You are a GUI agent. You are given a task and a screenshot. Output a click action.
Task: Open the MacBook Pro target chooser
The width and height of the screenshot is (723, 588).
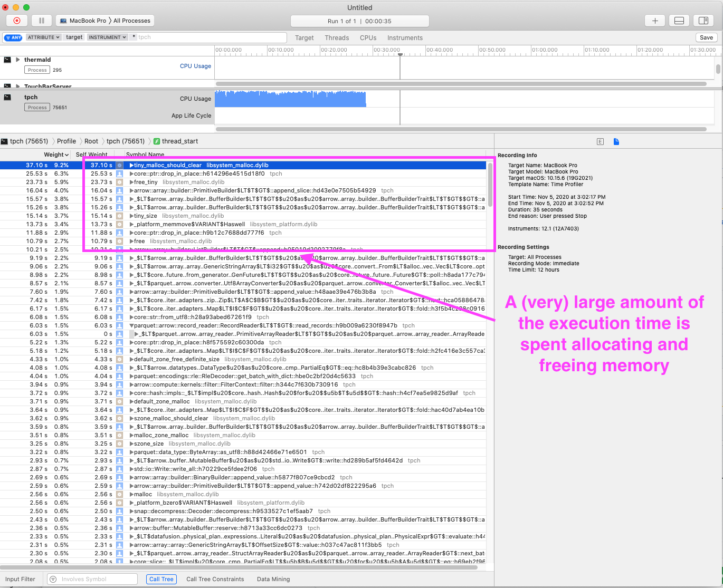click(83, 21)
